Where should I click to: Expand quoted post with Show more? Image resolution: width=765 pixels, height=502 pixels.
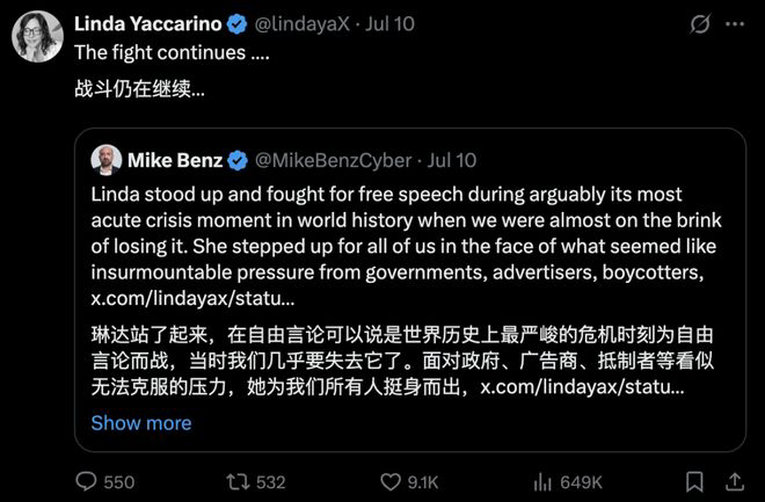(141, 423)
